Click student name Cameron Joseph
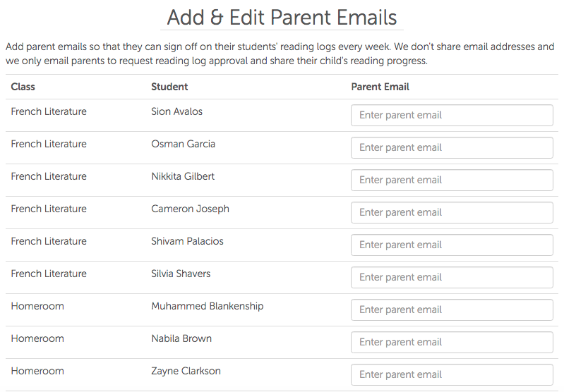The width and height of the screenshot is (564, 392). pyautogui.click(x=190, y=209)
